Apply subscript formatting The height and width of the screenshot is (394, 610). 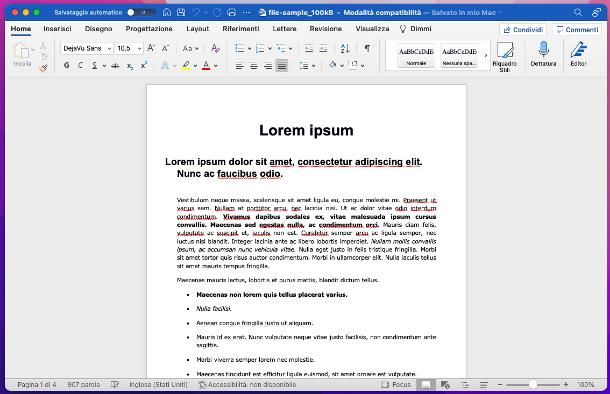click(130, 66)
